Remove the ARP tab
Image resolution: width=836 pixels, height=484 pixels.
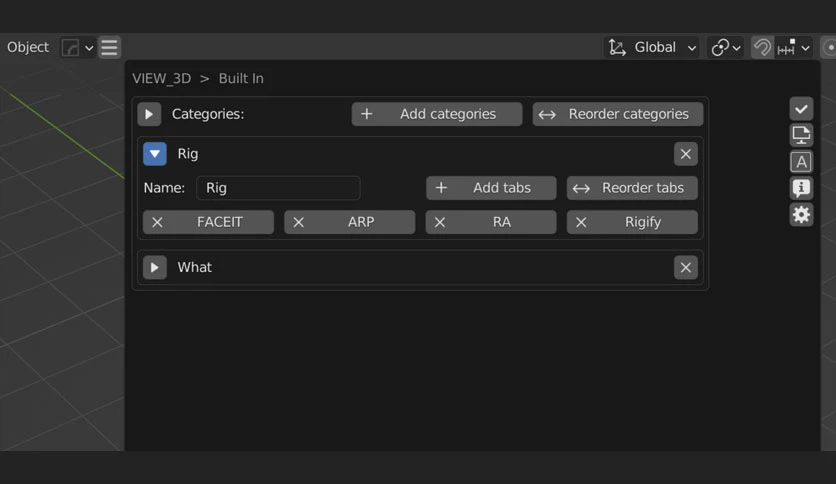349,222
